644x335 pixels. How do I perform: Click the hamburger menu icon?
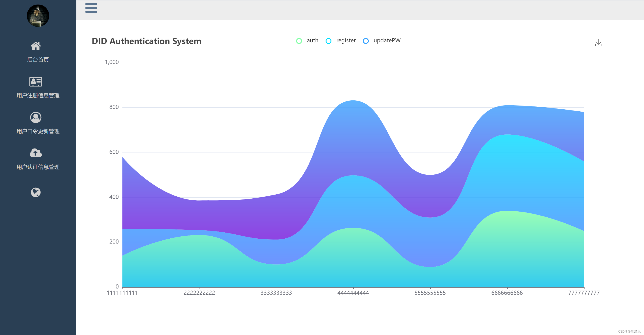(91, 8)
